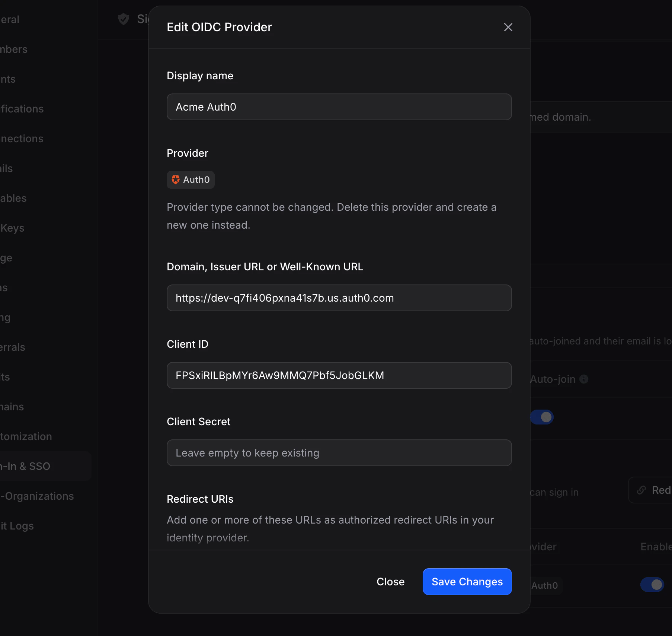The width and height of the screenshot is (672, 636).
Task: Open Sign-In & SSO settings
Action: 26,466
